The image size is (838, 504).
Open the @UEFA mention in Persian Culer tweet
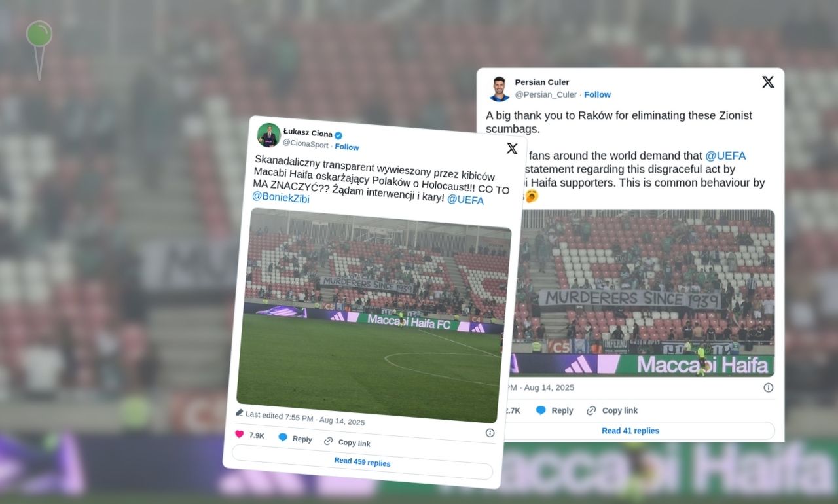pyautogui.click(x=725, y=156)
